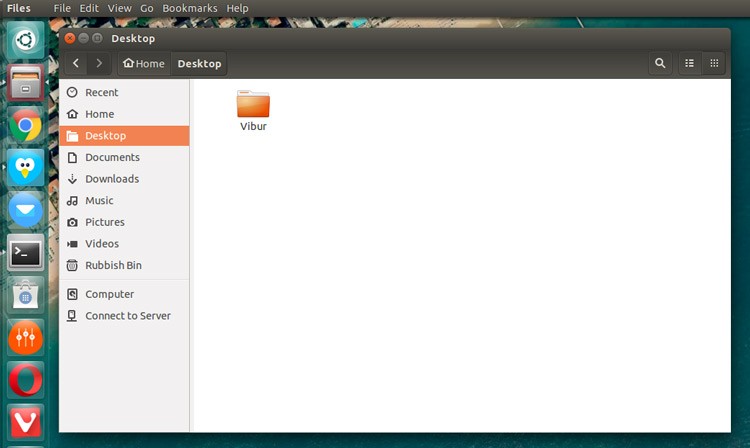This screenshot has width=750, height=448.
Task: Click the Connect to Server icon
Action: 72,316
